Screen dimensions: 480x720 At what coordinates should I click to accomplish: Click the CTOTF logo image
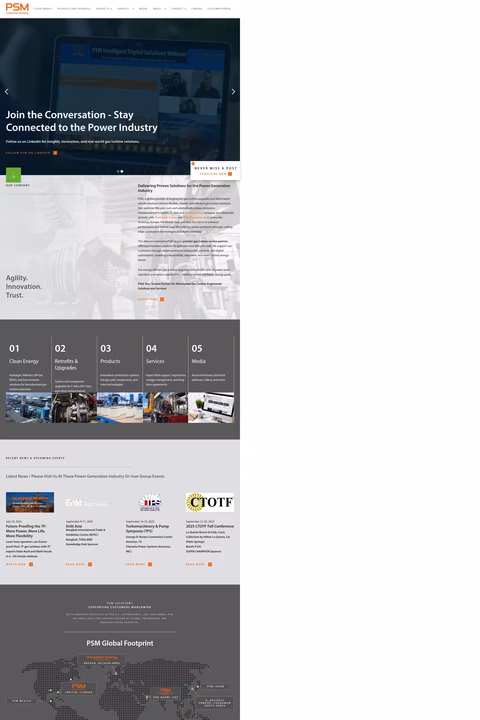pos(210,502)
